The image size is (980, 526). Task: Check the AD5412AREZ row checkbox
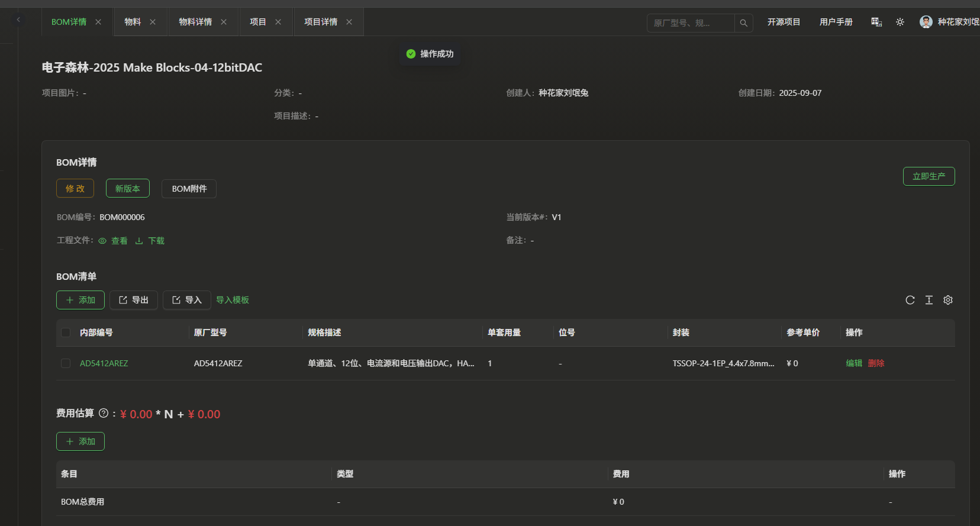coord(66,363)
